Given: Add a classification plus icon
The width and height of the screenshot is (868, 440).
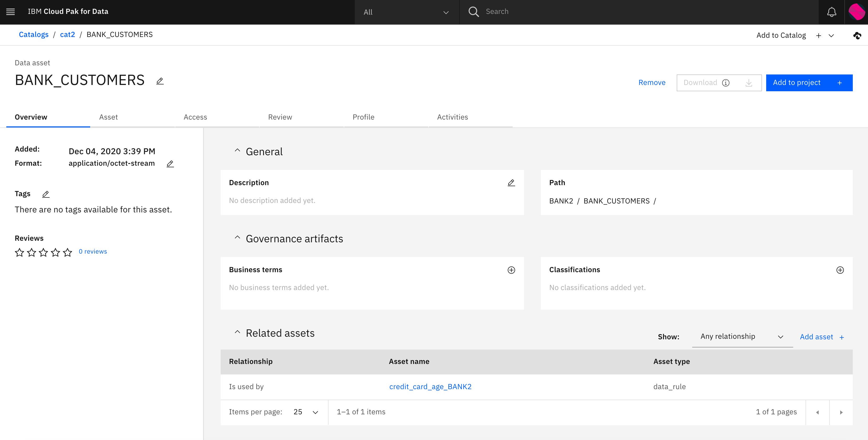Looking at the screenshot, I should point(840,270).
